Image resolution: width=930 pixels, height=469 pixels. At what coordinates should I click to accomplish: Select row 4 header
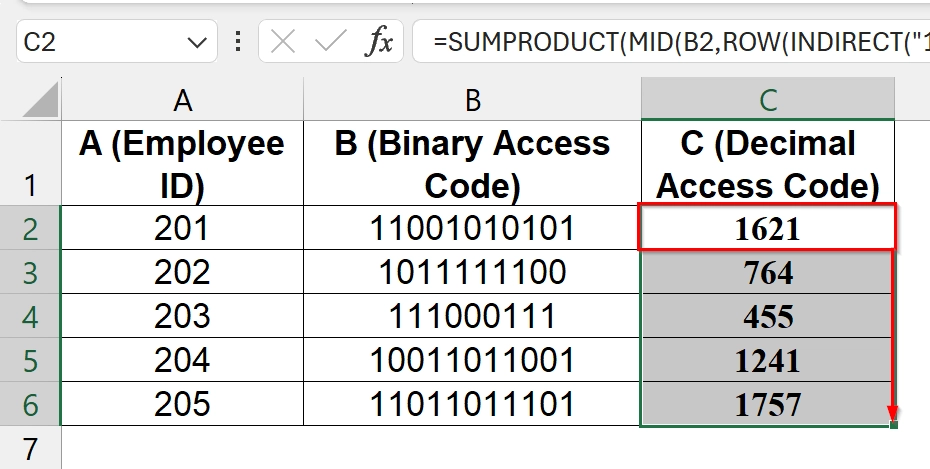pyautogui.click(x=30, y=315)
